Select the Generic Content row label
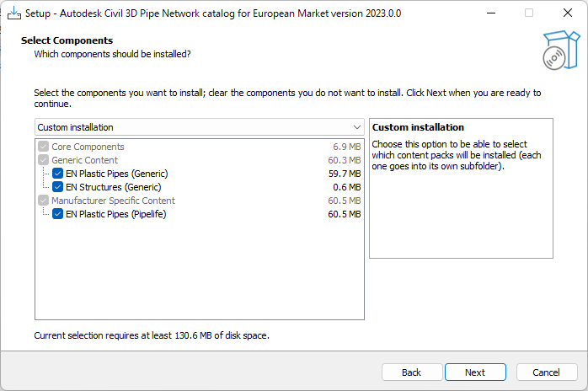 click(x=85, y=160)
